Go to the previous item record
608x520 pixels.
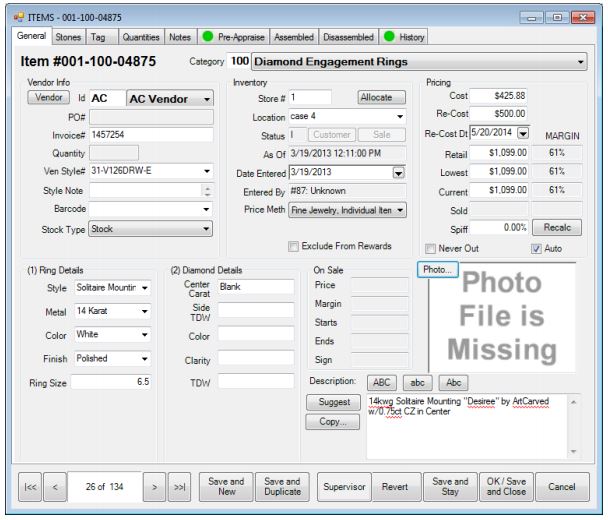tap(56, 487)
